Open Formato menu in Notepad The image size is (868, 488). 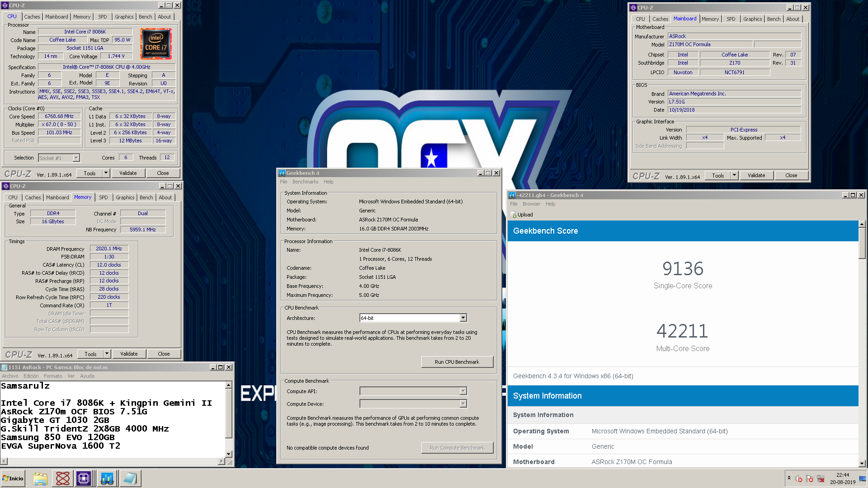point(53,376)
